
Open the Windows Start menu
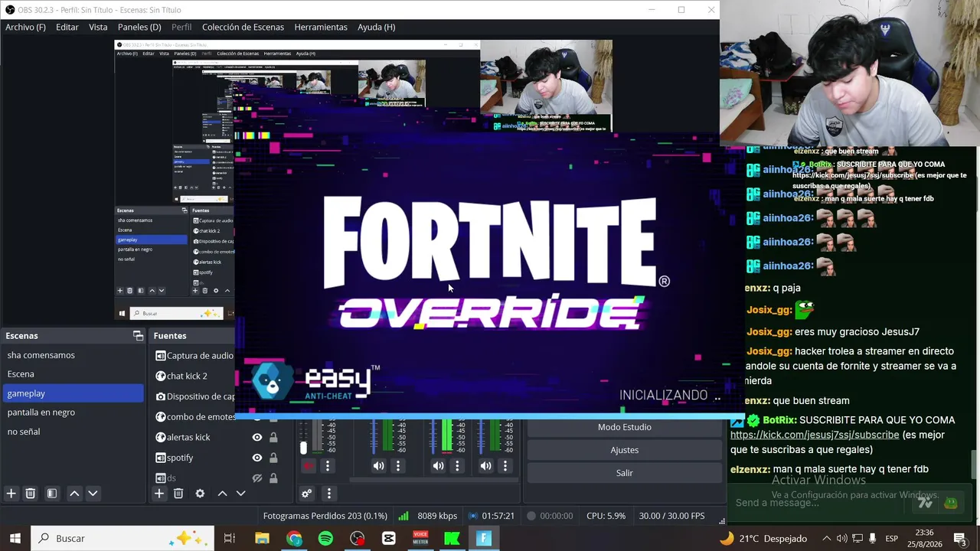click(15, 538)
